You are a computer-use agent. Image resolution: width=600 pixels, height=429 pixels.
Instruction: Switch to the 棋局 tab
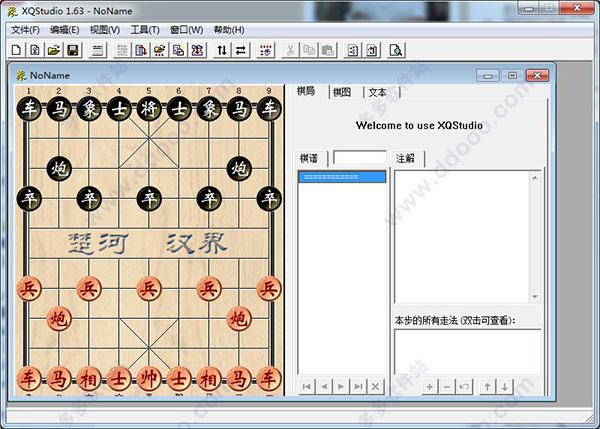(x=306, y=91)
